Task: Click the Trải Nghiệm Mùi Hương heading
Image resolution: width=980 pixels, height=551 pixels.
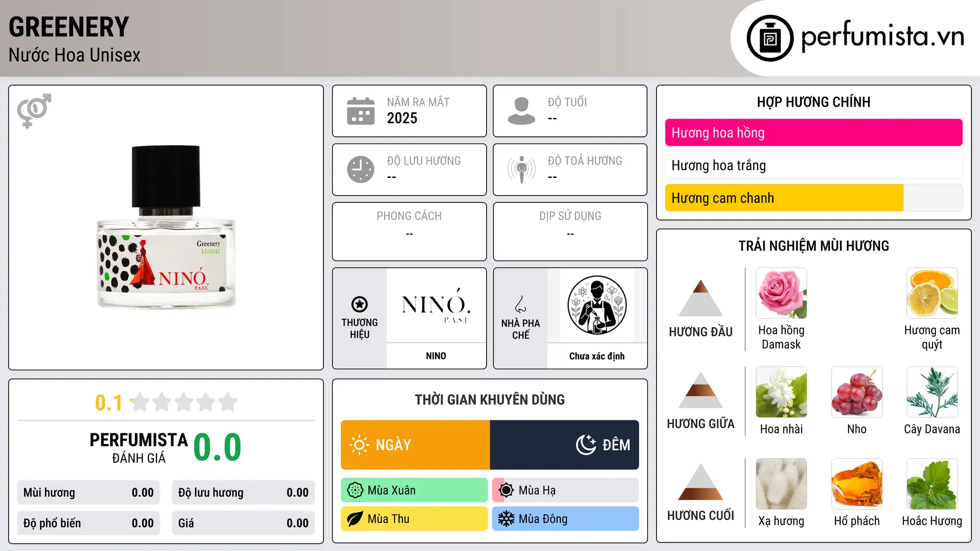Action: point(814,246)
